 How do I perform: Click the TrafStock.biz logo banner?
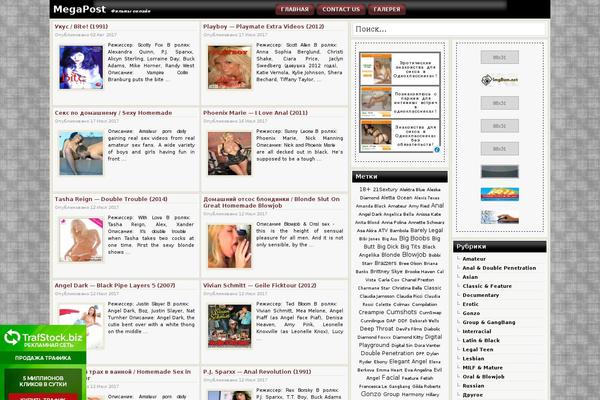(43, 338)
